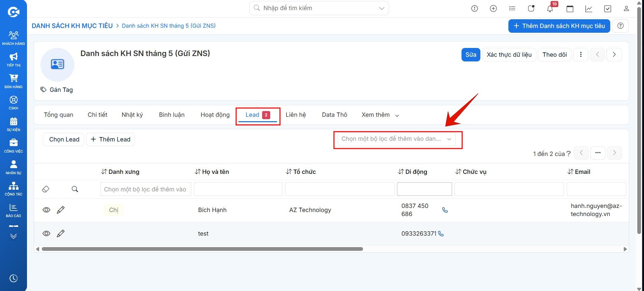Viewport: 644px width, 291px height.
Task: Open the Tiếp thị marketing module
Action: pos(13,60)
